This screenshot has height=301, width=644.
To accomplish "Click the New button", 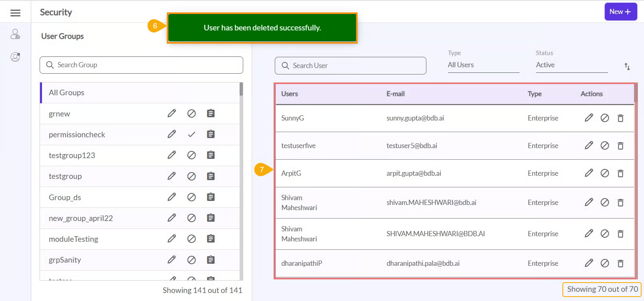I will [x=620, y=12].
